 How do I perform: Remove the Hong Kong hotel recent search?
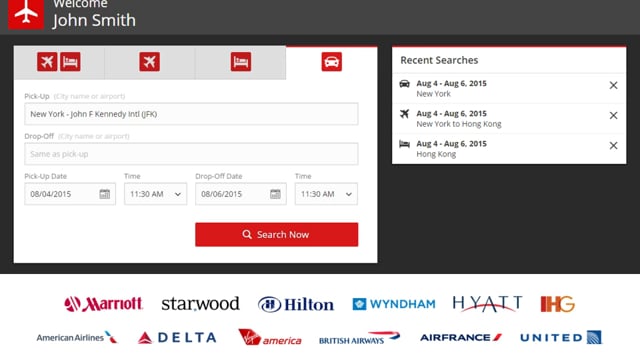pyautogui.click(x=613, y=146)
